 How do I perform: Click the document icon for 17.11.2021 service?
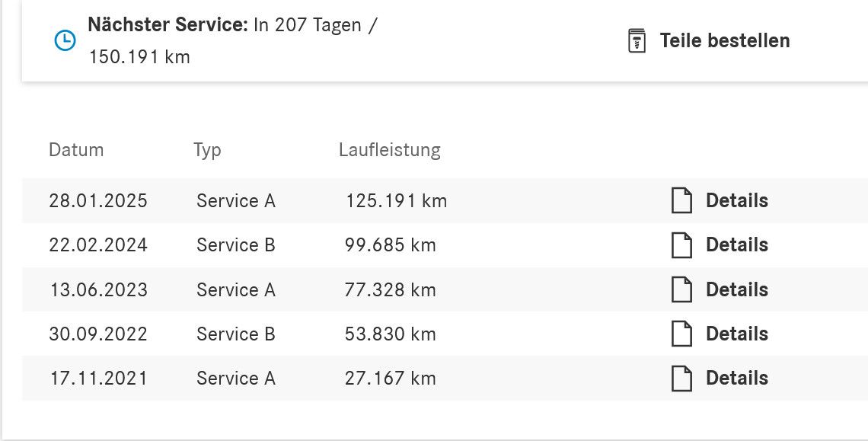pyautogui.click(x=682, y=379)
